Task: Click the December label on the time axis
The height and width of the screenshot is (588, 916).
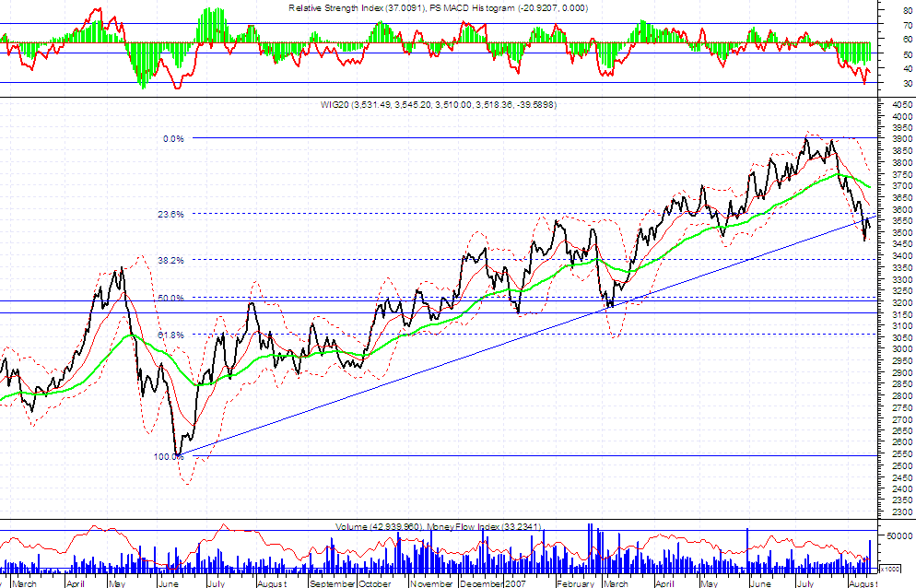Action: [481, 583]
